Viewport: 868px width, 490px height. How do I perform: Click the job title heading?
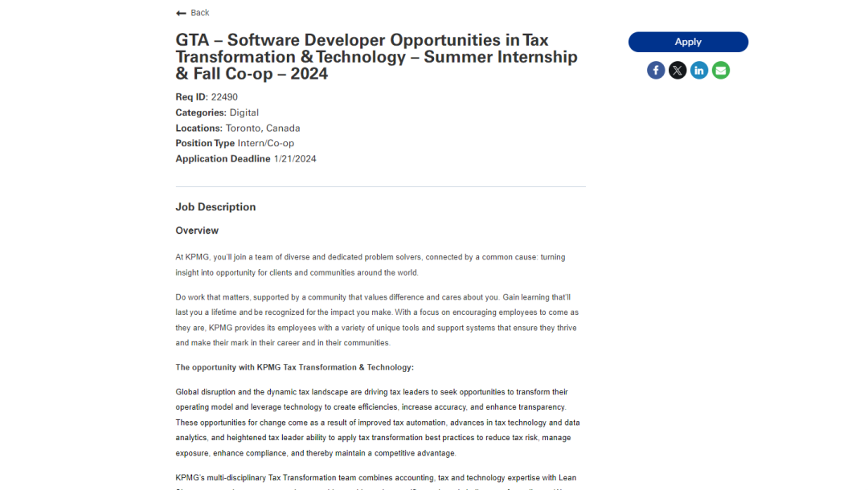[x=376, y=57]
